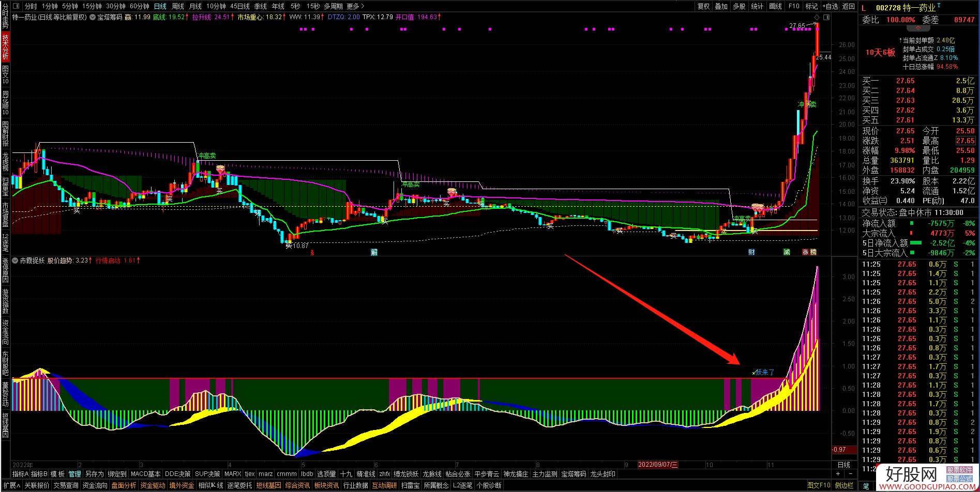
Task: Open the 涨停原因 sidebar item
Action: [5, 270]
